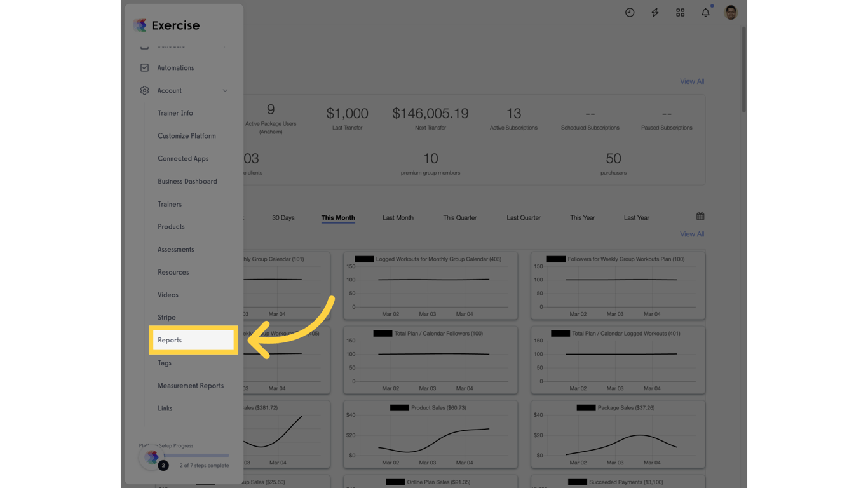Open the Products section
The width and height of the screenshot is (868, 488).
tap(171, 227)
